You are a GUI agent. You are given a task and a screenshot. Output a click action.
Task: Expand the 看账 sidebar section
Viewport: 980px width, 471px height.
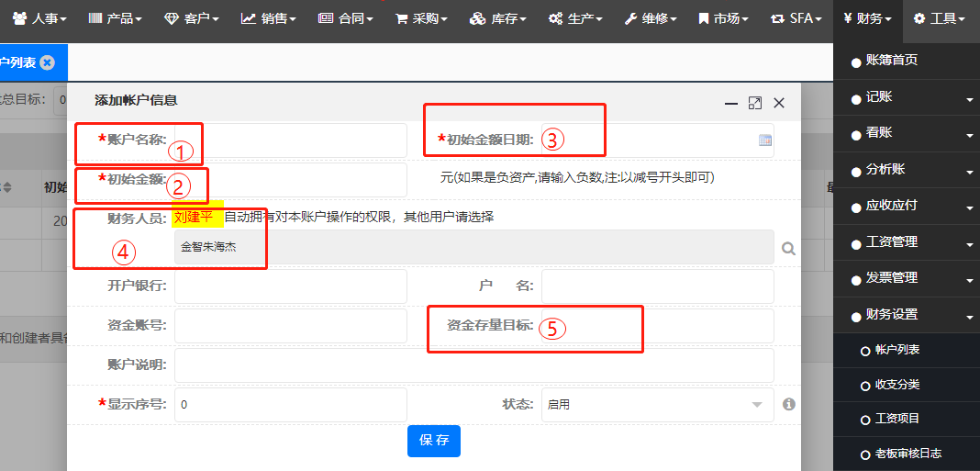pyautogui.click(x=907, y=133)
